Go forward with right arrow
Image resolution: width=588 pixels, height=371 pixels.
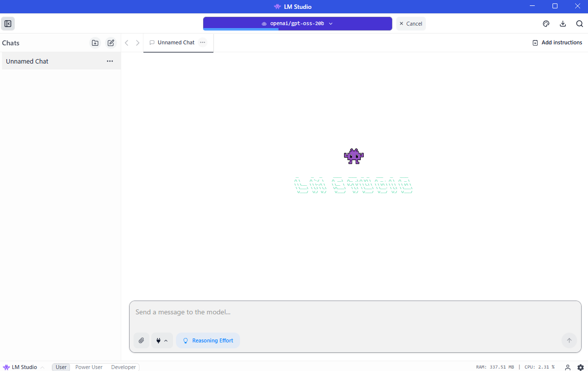[138, 43]
